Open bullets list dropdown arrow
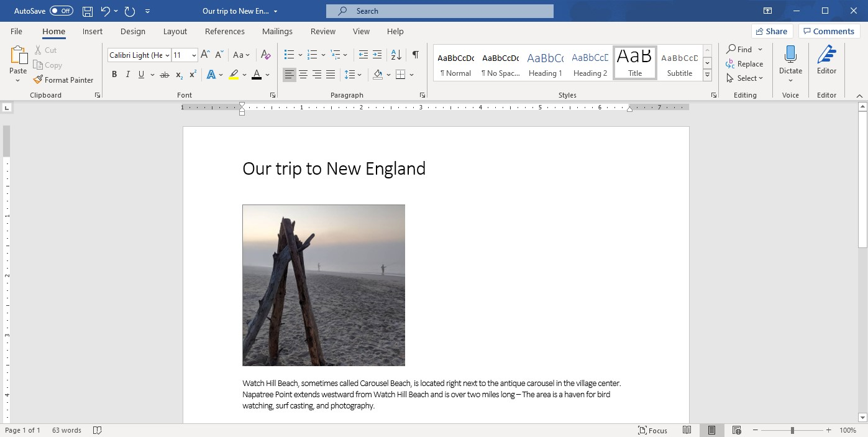Viewport: 868px width, 437px height. tap(300, 55)
